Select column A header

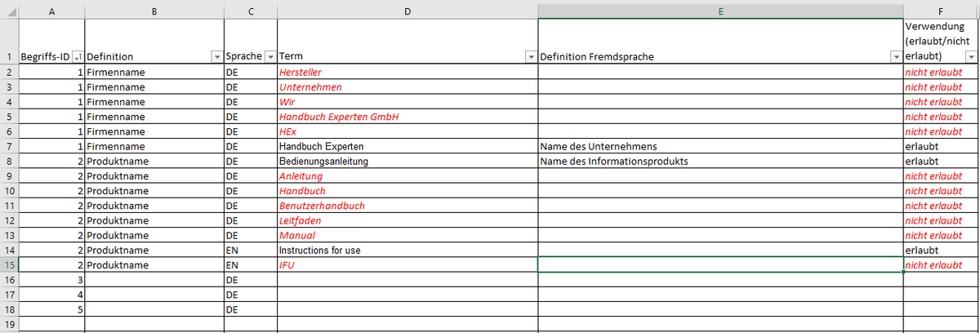[51, 10]
